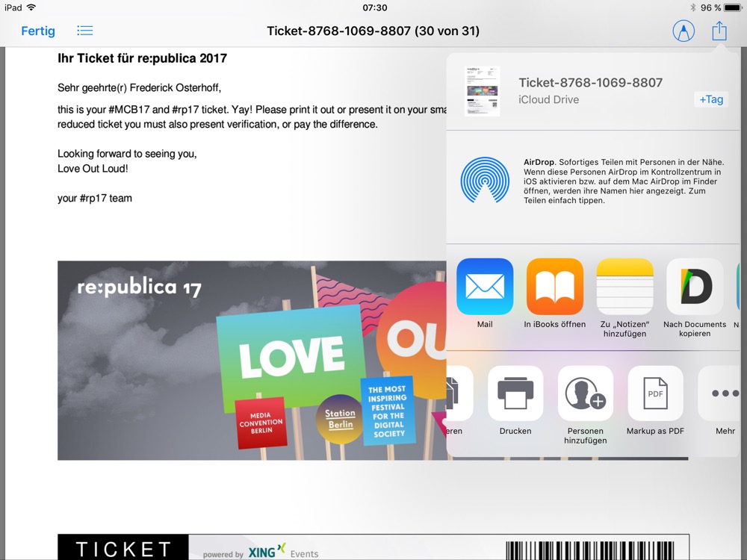Tap the share icon in toolbar
Screen dimensions: 747x560
point(719,31)
